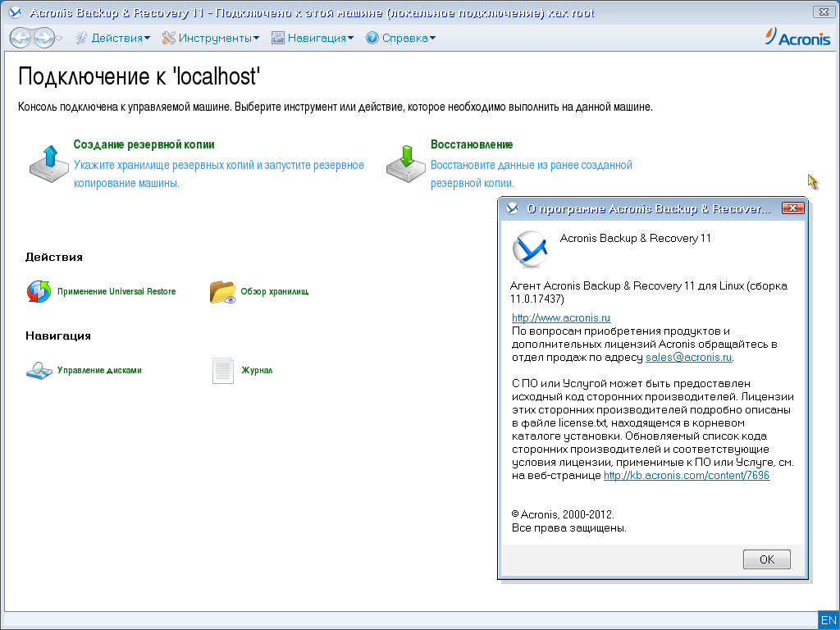Click the blue backup creation disk icon
Viewport: 840px width, 630px height.
click(x=48, y=162)
